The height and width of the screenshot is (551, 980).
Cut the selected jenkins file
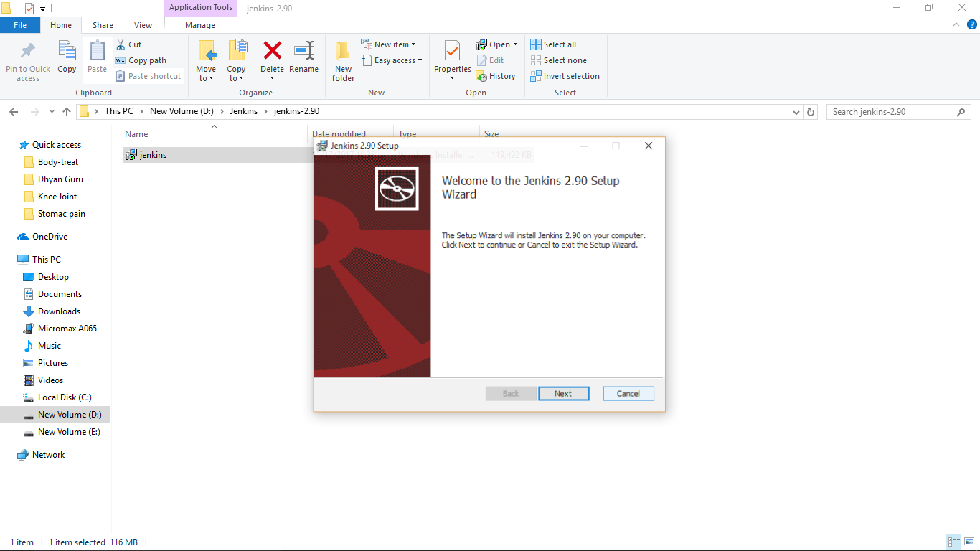[x=131, y=44]
